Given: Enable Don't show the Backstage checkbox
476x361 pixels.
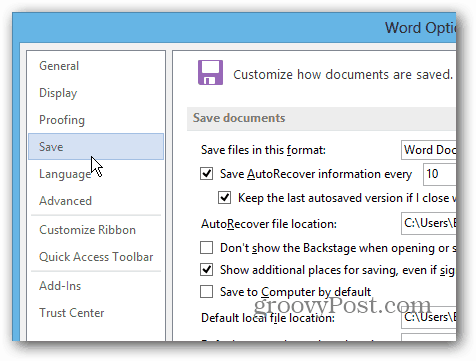Looking at the screenshot, I should click(207, 248).
